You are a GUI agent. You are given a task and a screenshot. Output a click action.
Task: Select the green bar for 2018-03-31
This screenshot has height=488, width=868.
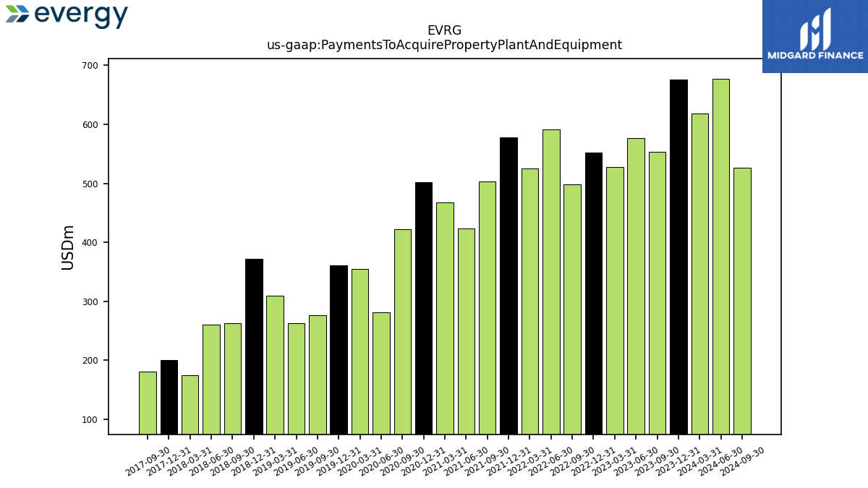(x=190, y=405)
